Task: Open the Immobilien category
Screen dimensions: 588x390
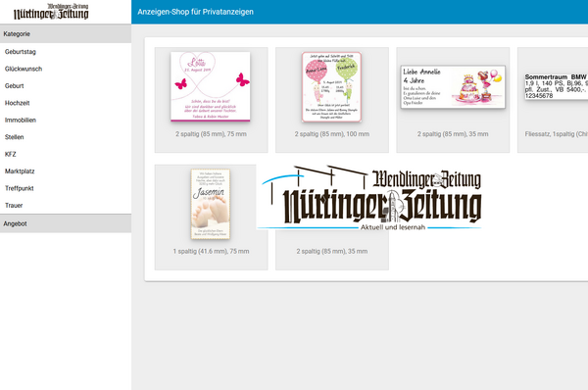Action: tap(21, 120)
